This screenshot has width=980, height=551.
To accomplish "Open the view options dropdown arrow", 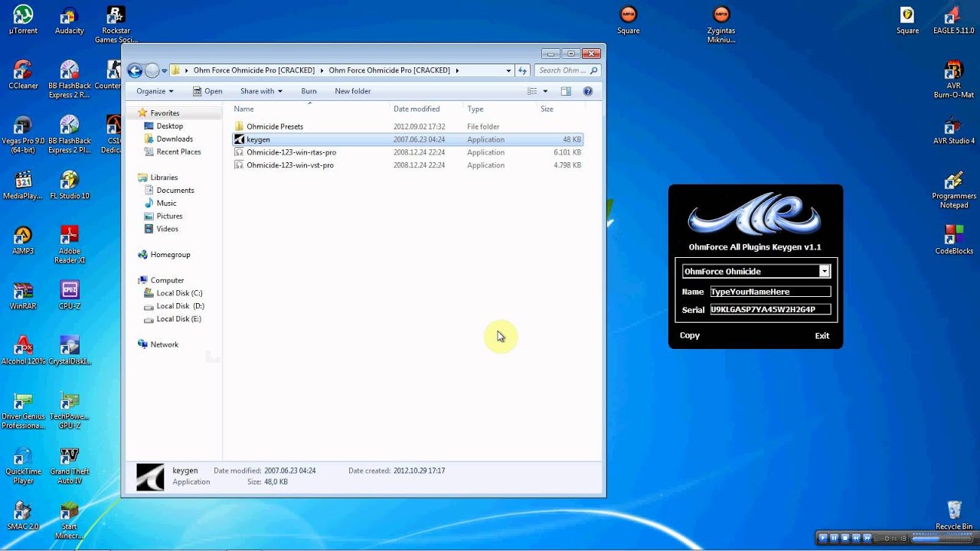I will click(x=545, y=91).
